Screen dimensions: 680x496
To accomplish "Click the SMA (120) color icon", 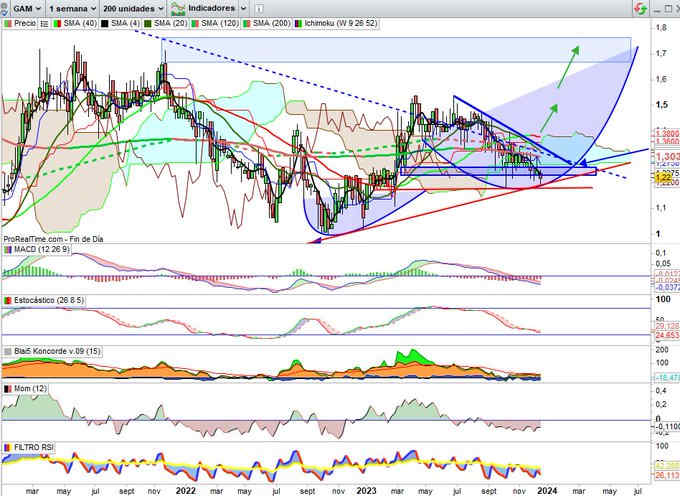I will (x=195, y=24).
